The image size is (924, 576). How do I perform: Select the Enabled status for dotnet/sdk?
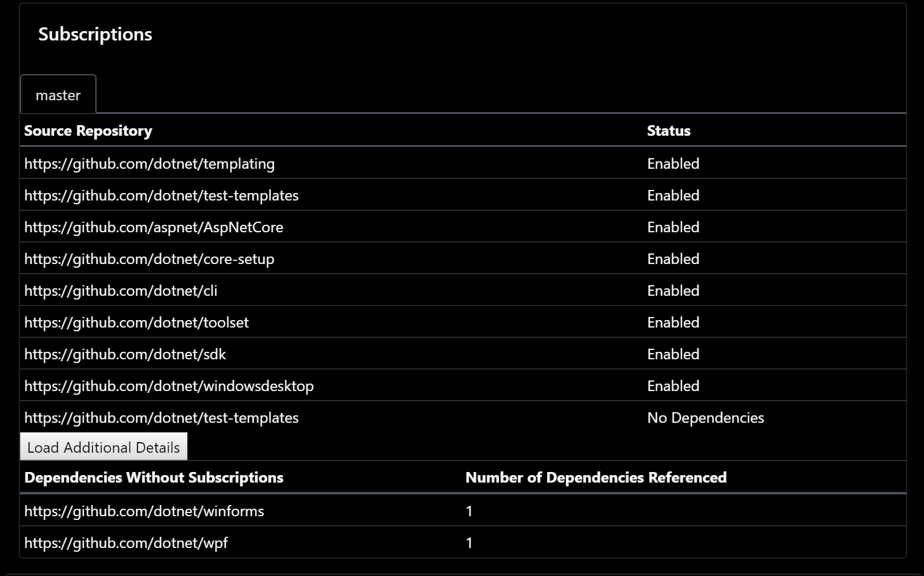tap(673, 354)
